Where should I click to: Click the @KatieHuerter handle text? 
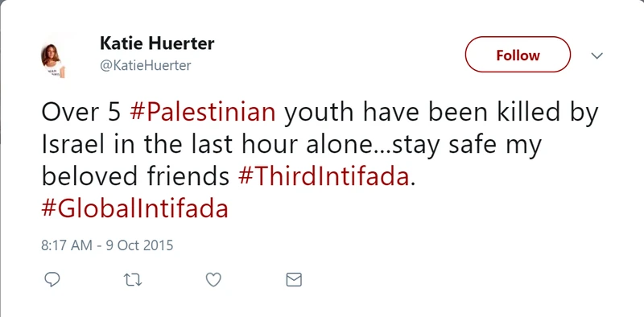(146, 65)
